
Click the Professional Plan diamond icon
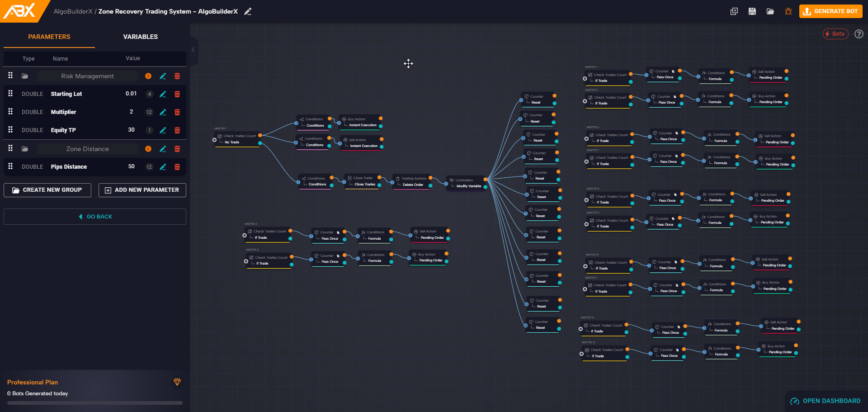click(177, 382)
